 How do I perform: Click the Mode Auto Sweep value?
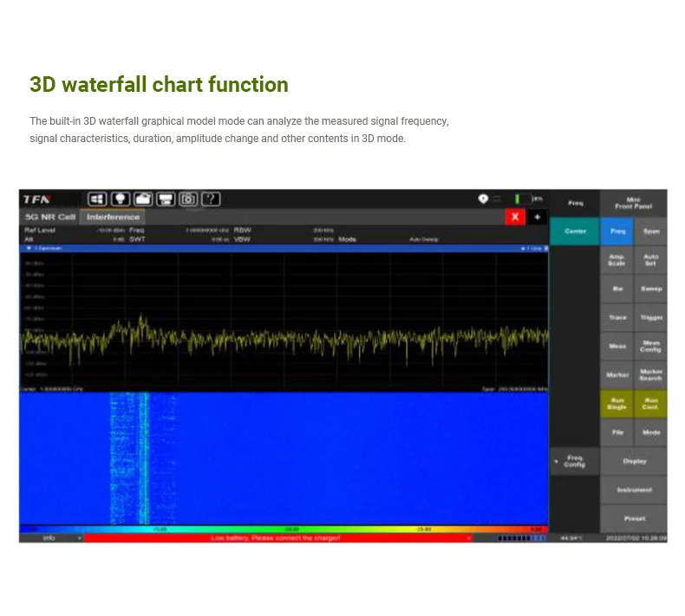pyautogui.click(x=424, y=239)
